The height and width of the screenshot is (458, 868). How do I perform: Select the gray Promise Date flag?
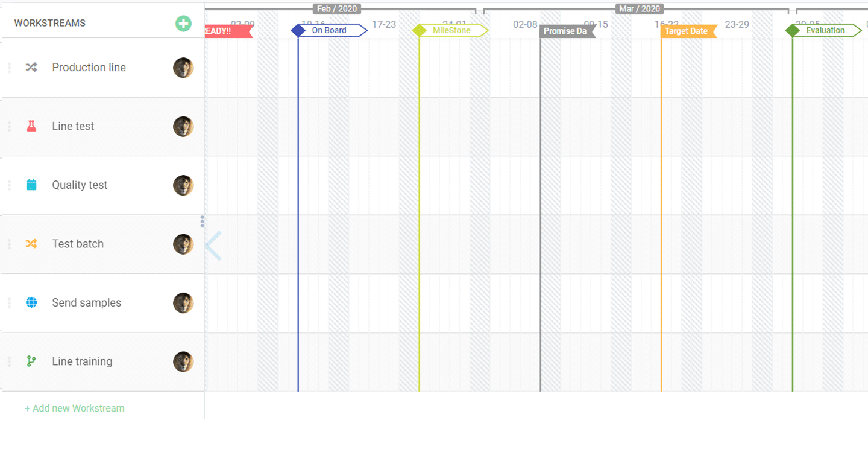[x=565, y=31]
